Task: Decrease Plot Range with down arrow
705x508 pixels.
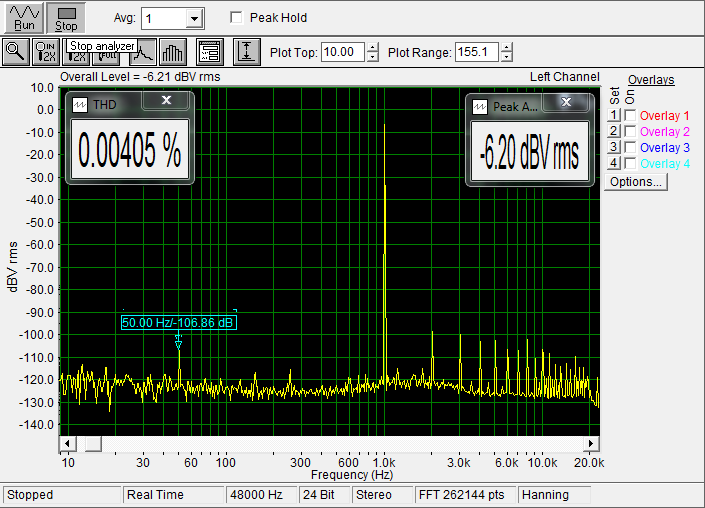Action: 506,57
